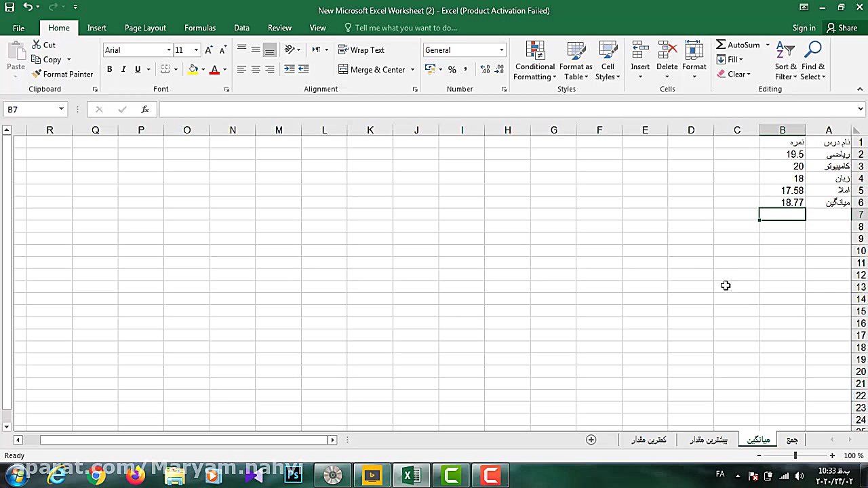Click the Clear button
868x488 pixels.
point(734,75)
